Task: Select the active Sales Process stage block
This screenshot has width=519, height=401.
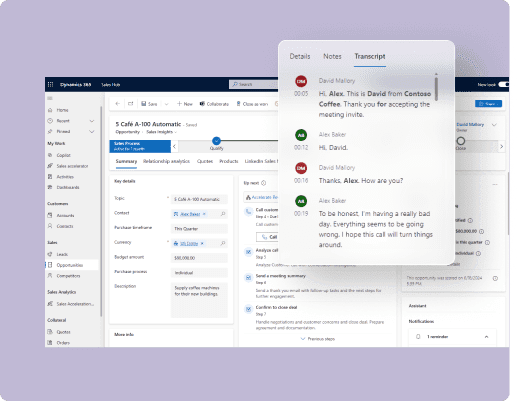Action: (x=140, y=146)
